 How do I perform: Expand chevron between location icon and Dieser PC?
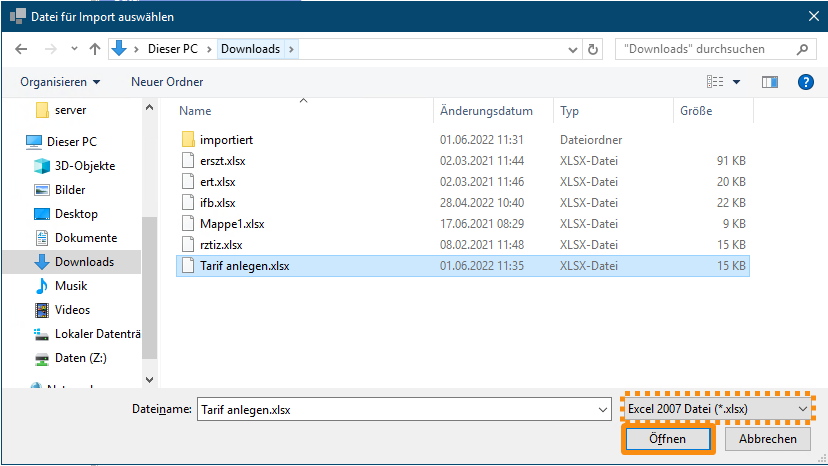pos(137,49)
